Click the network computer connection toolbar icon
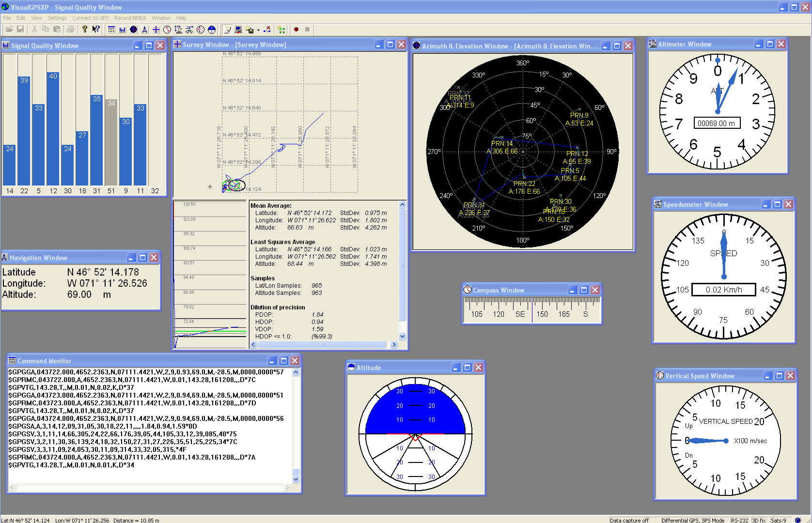Image resolution: width=812 pixels, height=523 pixels. [x=238, y=30]
